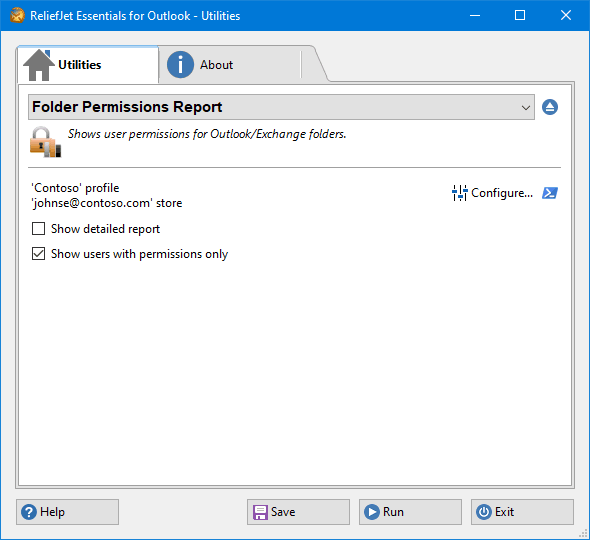Select the Utilities tab
Viewport: 590px width, 540px height.
88,65
